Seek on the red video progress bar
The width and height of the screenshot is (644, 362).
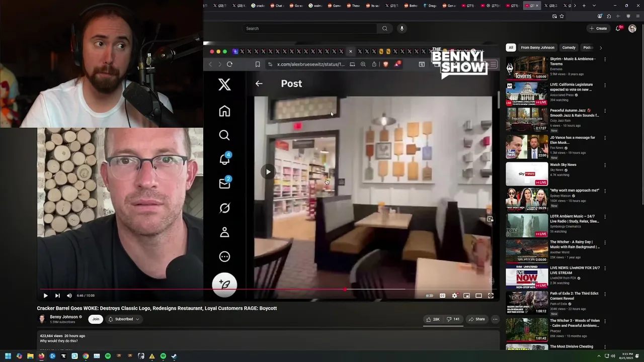(x=269, y=290)
